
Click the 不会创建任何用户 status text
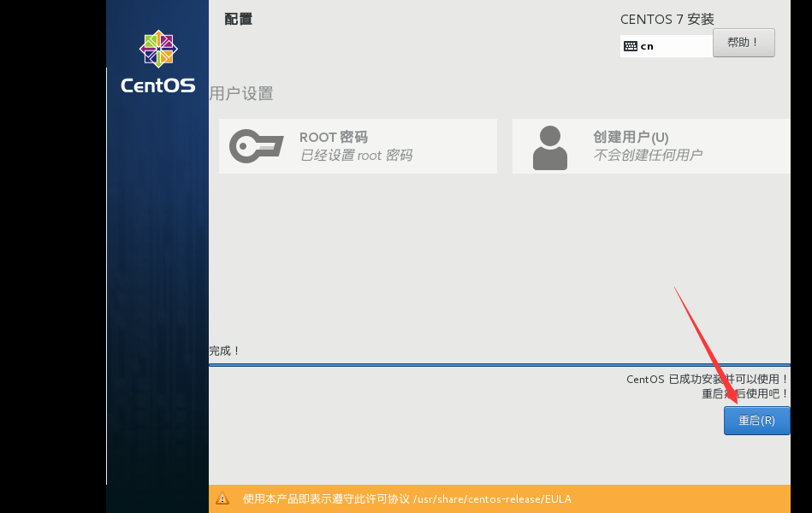[648, 155]
